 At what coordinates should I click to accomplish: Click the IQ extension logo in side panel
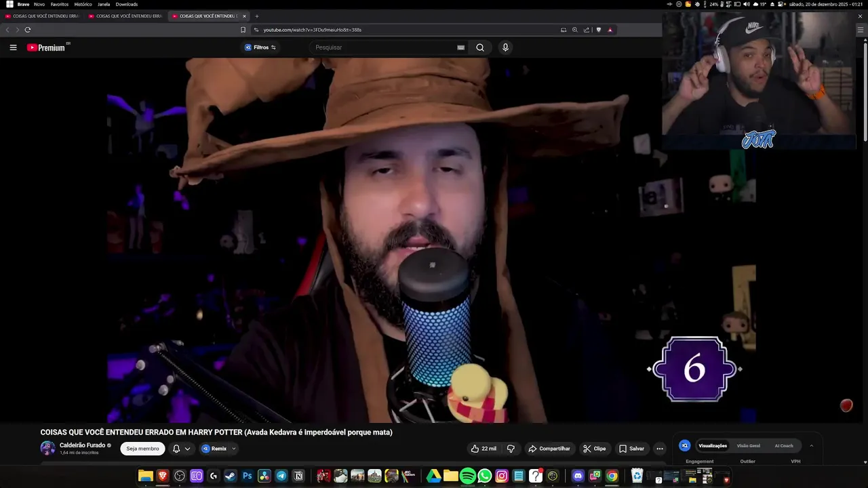coord(685,445)
